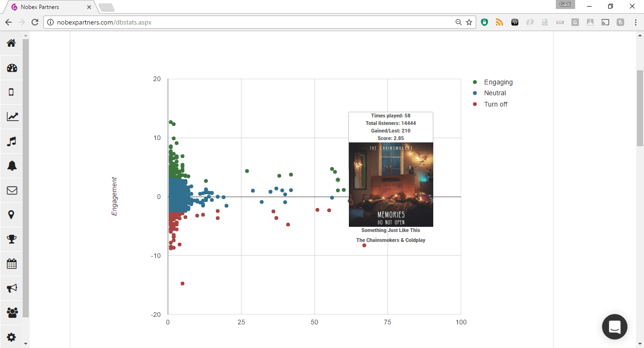
Task: Click the Gadi profile button
Action: pos(565,4)
